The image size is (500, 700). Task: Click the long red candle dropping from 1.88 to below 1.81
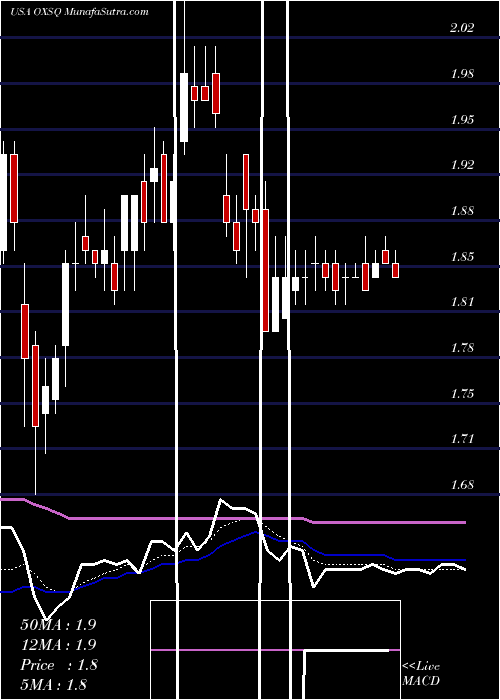[x=266, y=270]
